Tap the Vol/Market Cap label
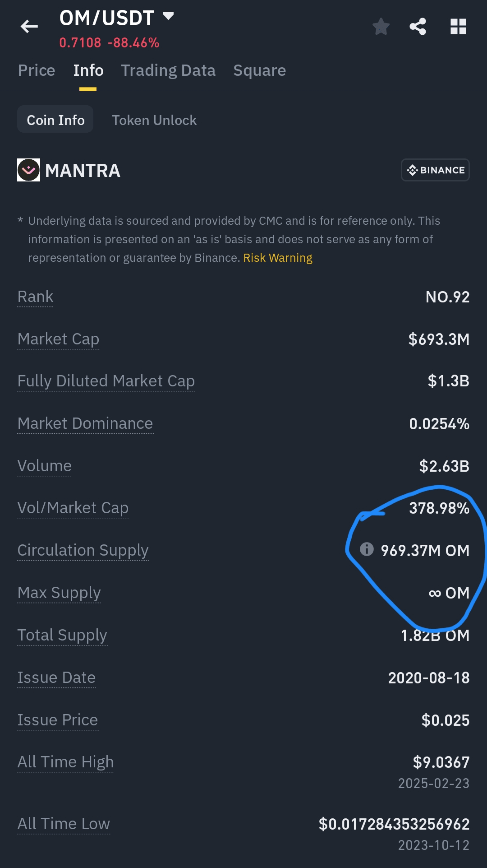 coord(73,508)
